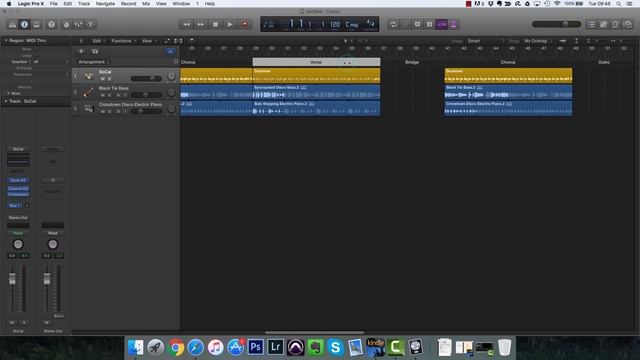Toggle the purple Count-in button

click(x=442, y=24)
